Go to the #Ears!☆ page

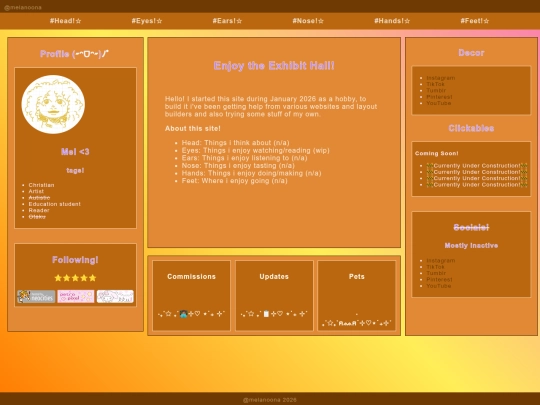[227, 21]
